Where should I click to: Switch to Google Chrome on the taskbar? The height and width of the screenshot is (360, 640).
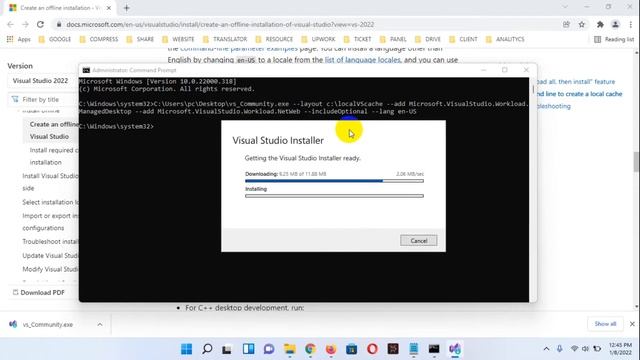[x=310, y=349]
